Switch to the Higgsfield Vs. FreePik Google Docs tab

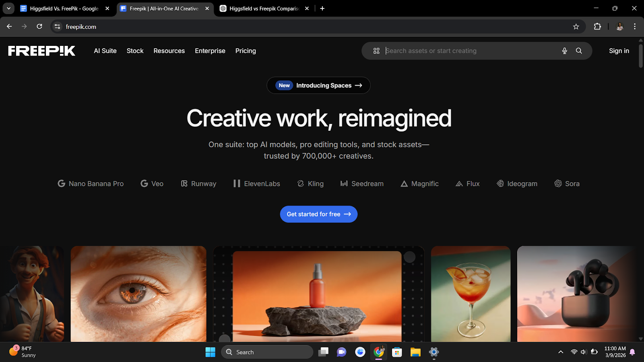pyautogui.click(x=65, y=8)
